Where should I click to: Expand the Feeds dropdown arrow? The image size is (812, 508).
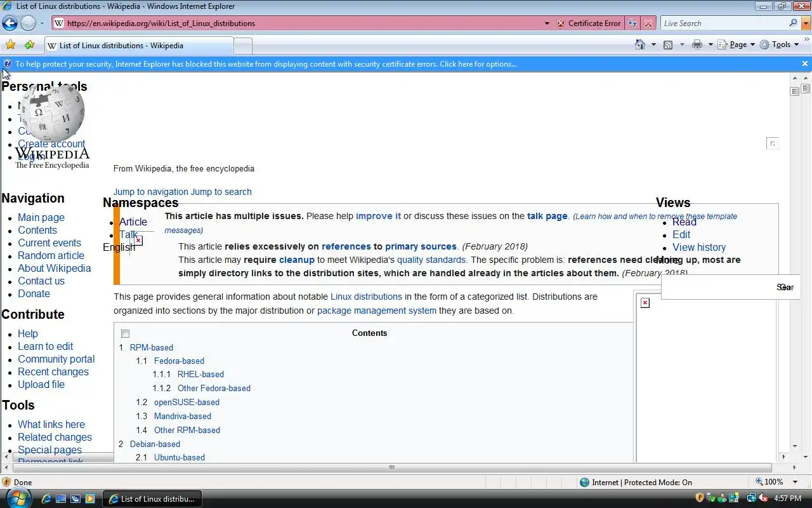[682, 44]
